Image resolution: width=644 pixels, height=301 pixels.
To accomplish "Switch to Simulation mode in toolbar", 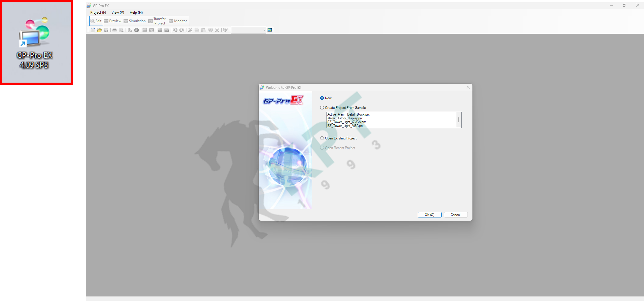I will point(135,21).
